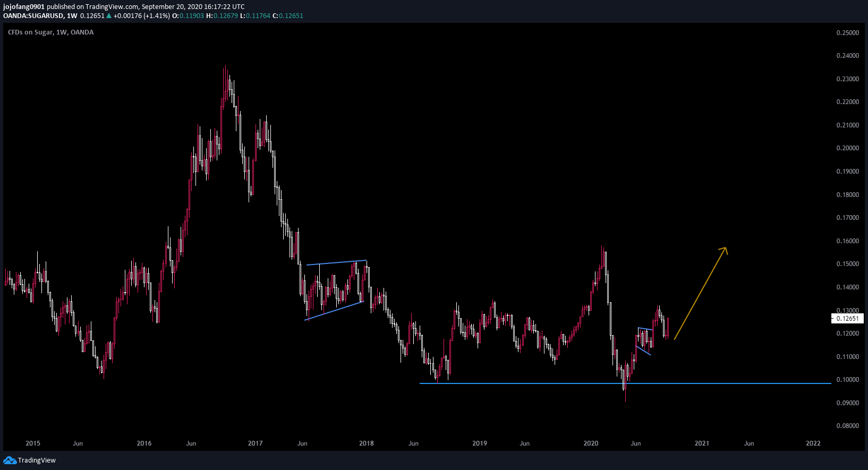Viewport: 868px width, 470px height.
Task: Click the 0.20000 price axis label
Action: 847,148
